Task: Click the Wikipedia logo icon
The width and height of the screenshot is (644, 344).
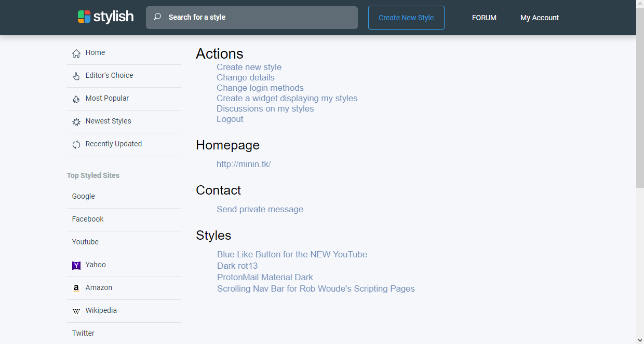Action: point(76,311)
